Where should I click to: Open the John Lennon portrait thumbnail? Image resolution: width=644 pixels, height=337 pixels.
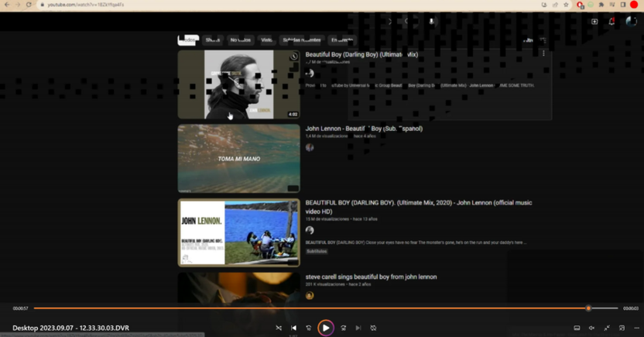point(238,84)
